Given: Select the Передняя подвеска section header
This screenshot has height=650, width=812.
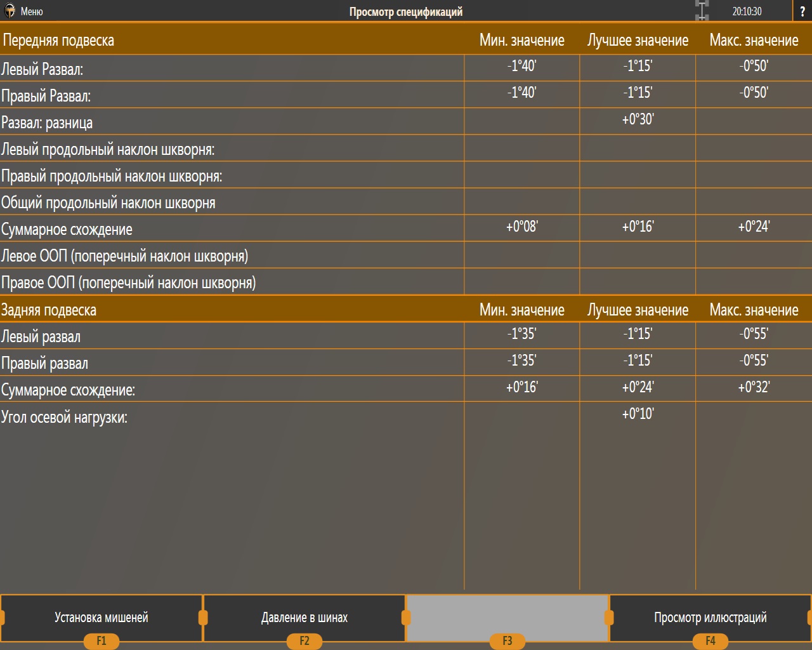Looking at the screenshot, I should pos(58,41).
